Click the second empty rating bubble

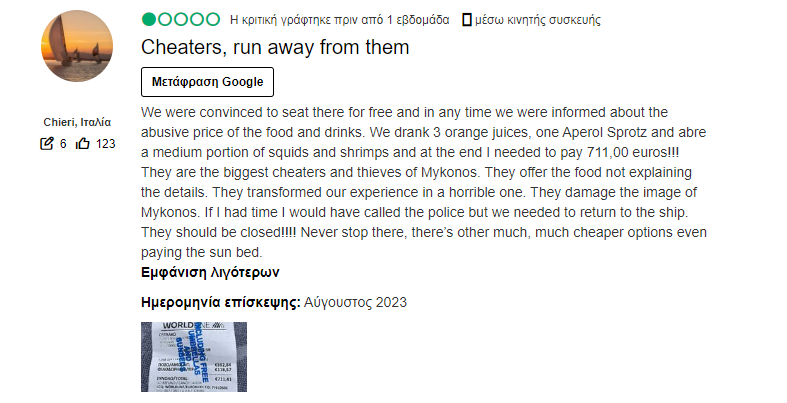(x=165, y=19)
